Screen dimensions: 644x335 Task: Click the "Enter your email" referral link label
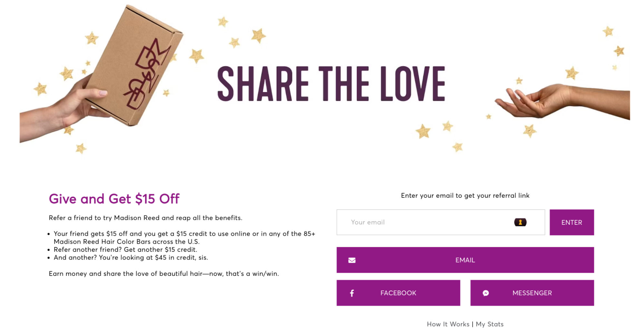point(465,195)
